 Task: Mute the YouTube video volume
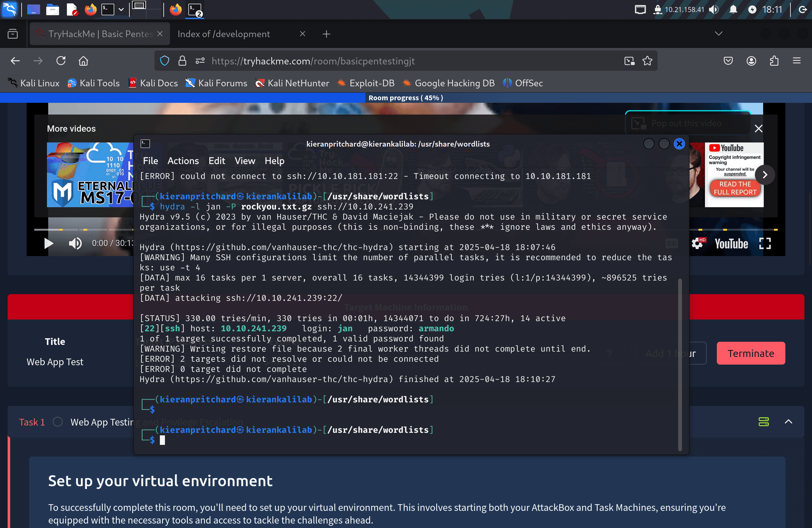click(x=75, y=243)
